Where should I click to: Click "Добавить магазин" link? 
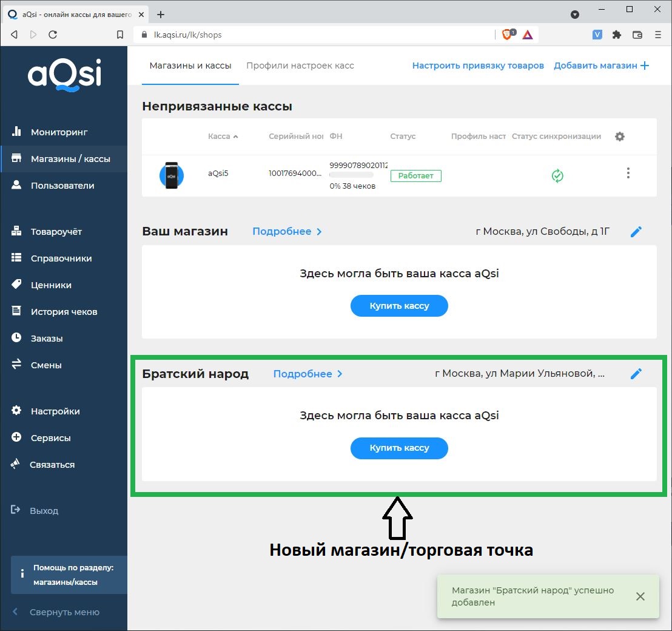(x=601, y=66)
